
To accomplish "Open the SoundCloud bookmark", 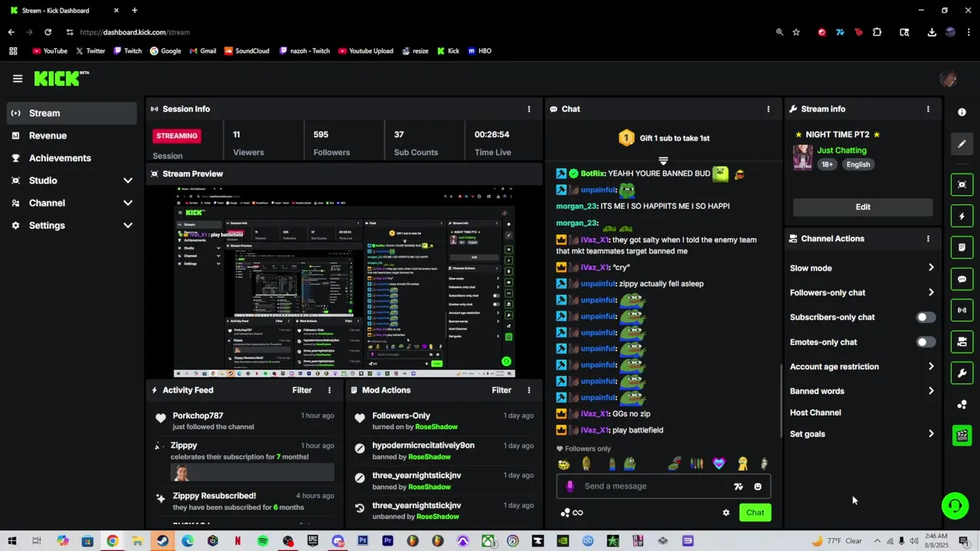I will pyautogui.click(x=247, y=51).
